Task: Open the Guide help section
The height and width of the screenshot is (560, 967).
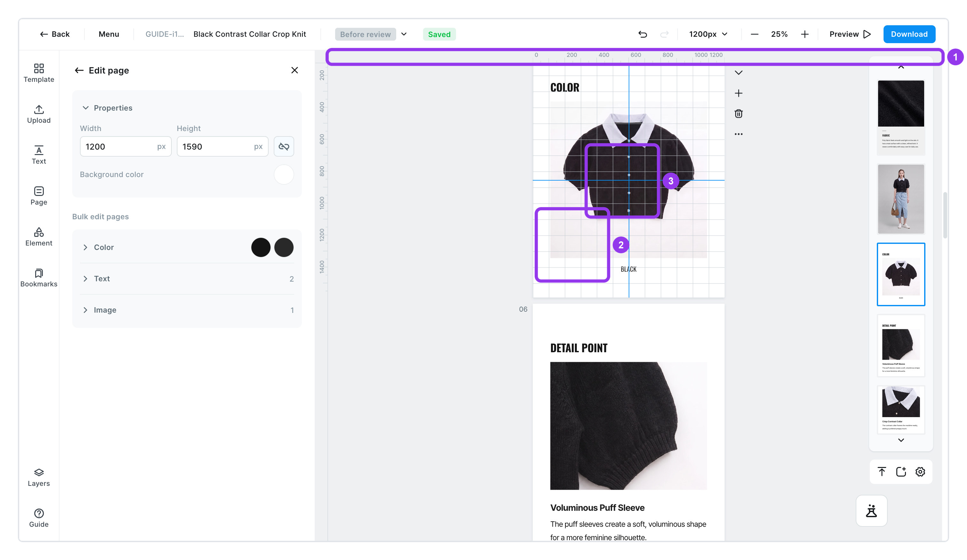Action: 39,518
